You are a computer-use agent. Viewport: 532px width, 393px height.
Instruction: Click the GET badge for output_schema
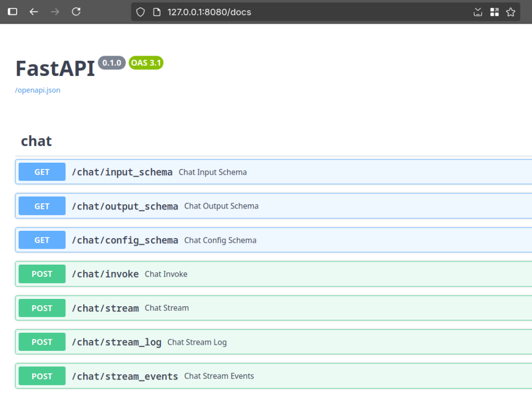coord(42,206)
